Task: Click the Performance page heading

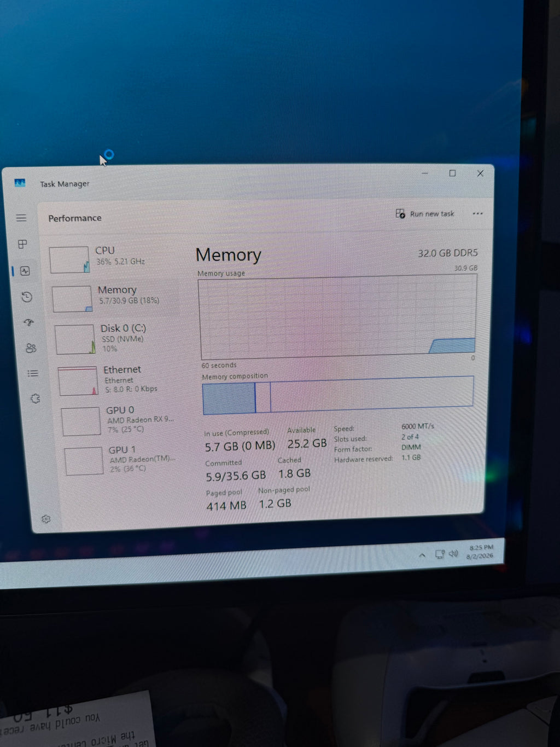Action: coord(75,218)
